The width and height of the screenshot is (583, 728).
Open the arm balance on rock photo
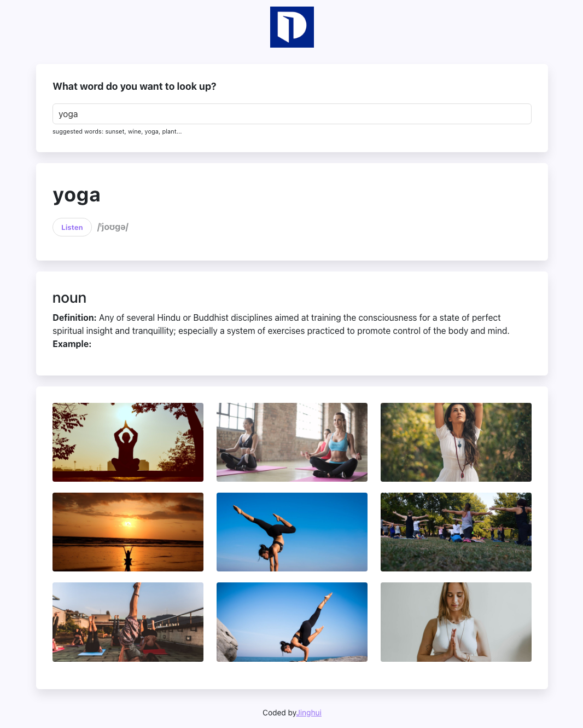click(292, 622)
